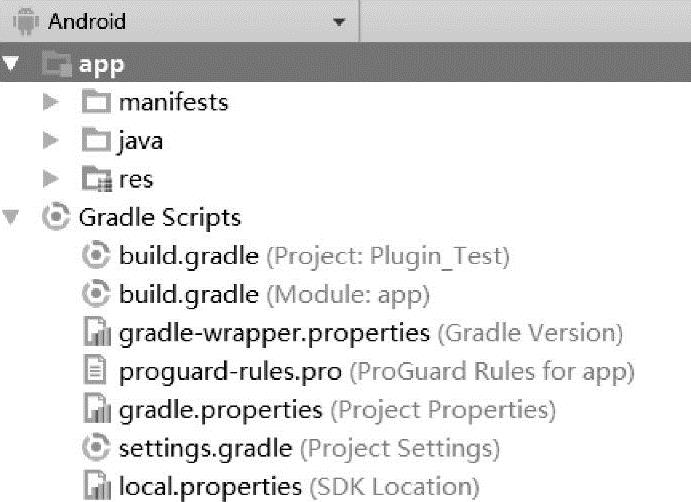Select local.properties SDK Location file
691x502 pixels.
(210, 487)
